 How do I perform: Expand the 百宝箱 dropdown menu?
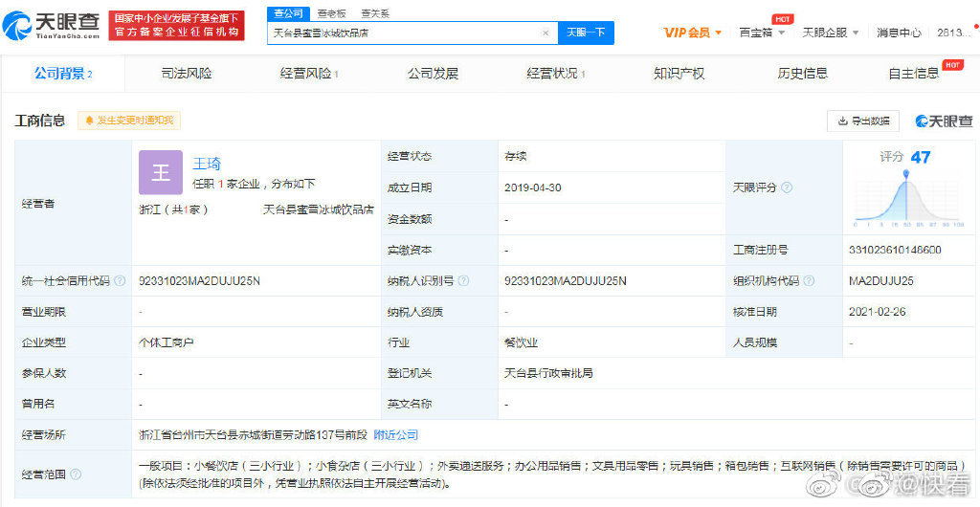click(762, 33)
